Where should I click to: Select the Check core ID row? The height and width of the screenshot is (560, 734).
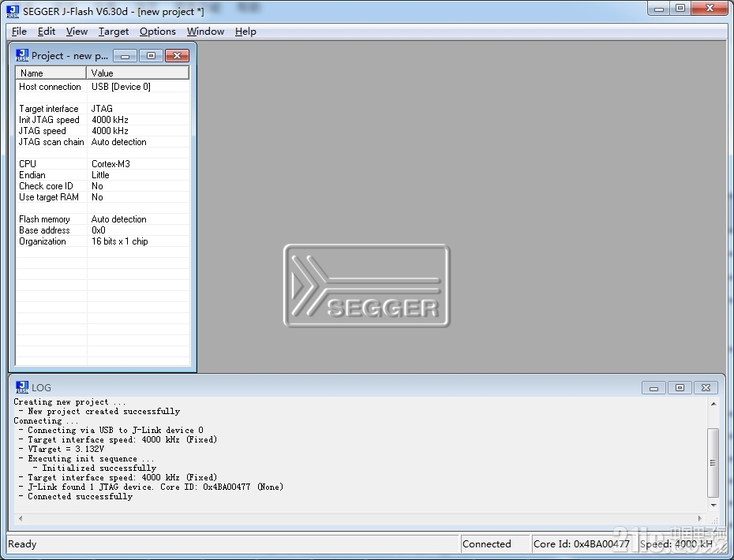pyautogui.click(x=103, y=185)
